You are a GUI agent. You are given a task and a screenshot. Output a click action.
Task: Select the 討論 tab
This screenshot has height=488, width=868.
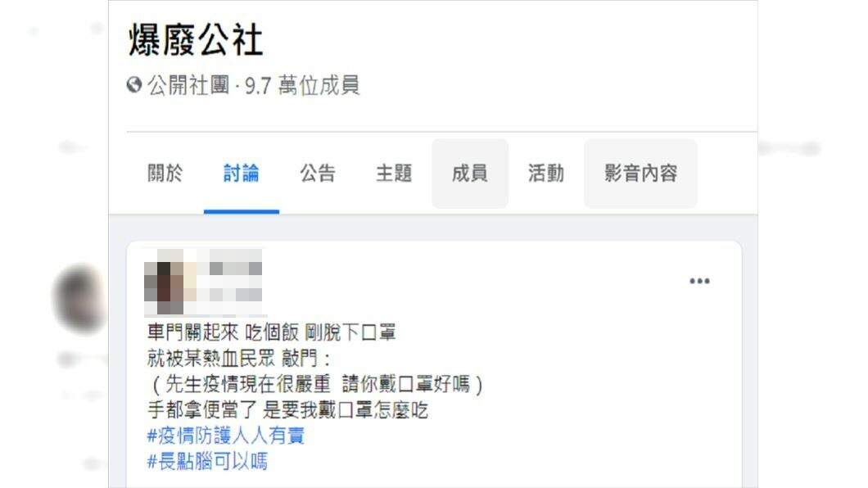pyautogui.click(x=241, y=174)
